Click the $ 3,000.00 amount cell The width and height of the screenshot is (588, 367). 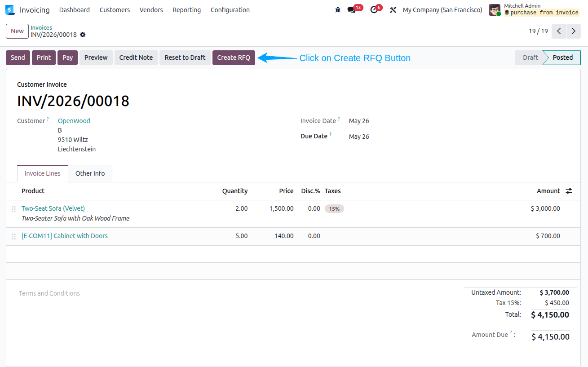coord(545,208)
